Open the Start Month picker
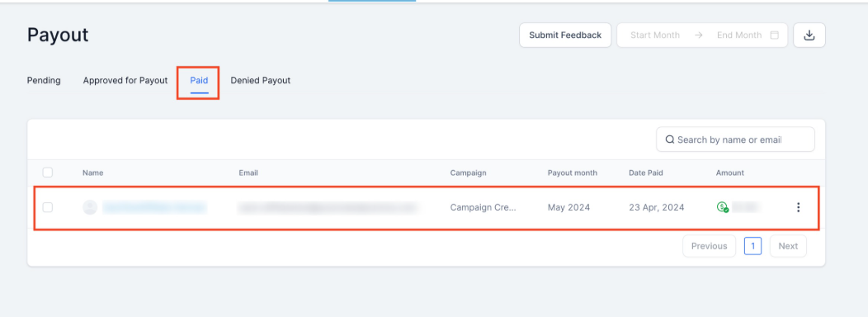 [x=655, y=35]
